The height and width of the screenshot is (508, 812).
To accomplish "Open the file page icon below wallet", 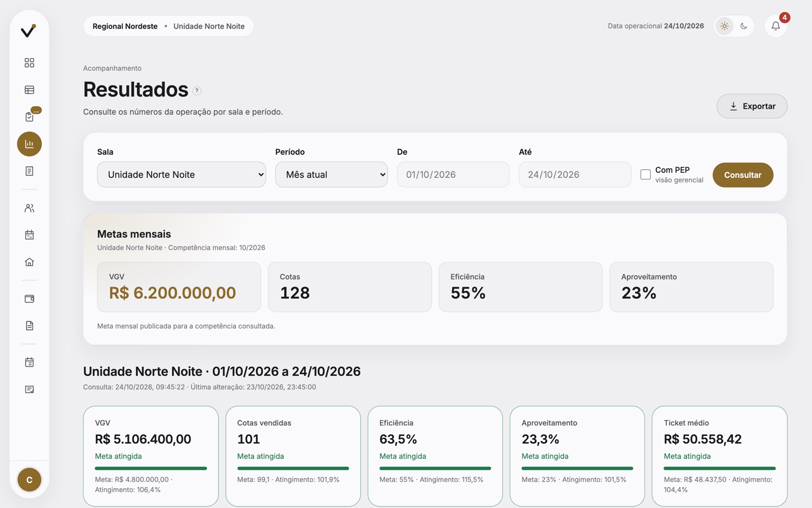I will (x=29, y=326).
